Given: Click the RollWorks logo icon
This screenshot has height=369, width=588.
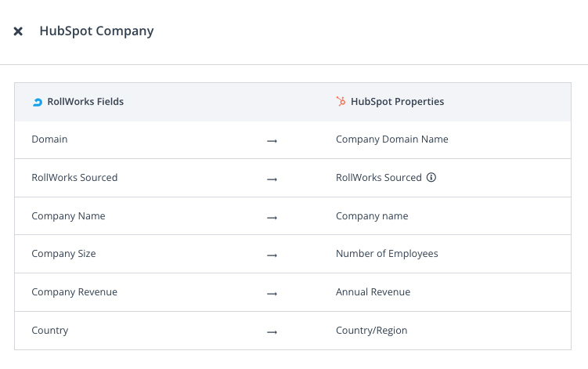Looking at the screenshot, I should (37, 102).
